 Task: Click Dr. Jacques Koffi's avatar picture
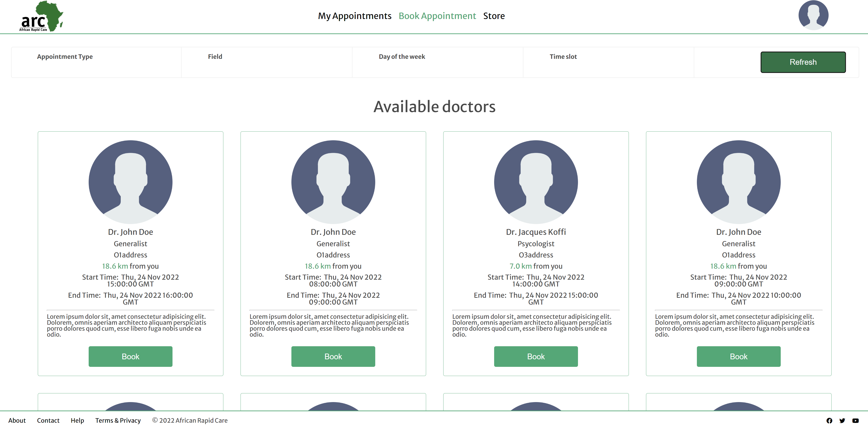[536, 182]
